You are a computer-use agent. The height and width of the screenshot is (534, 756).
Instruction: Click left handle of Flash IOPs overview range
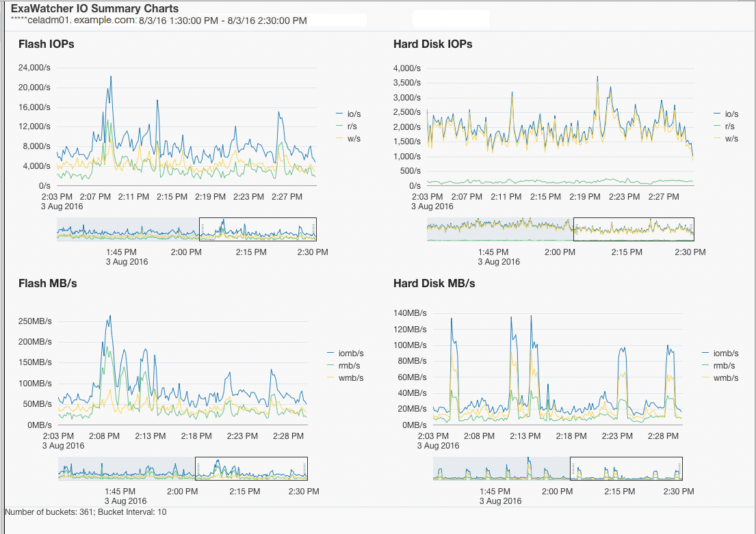(203, 230)
